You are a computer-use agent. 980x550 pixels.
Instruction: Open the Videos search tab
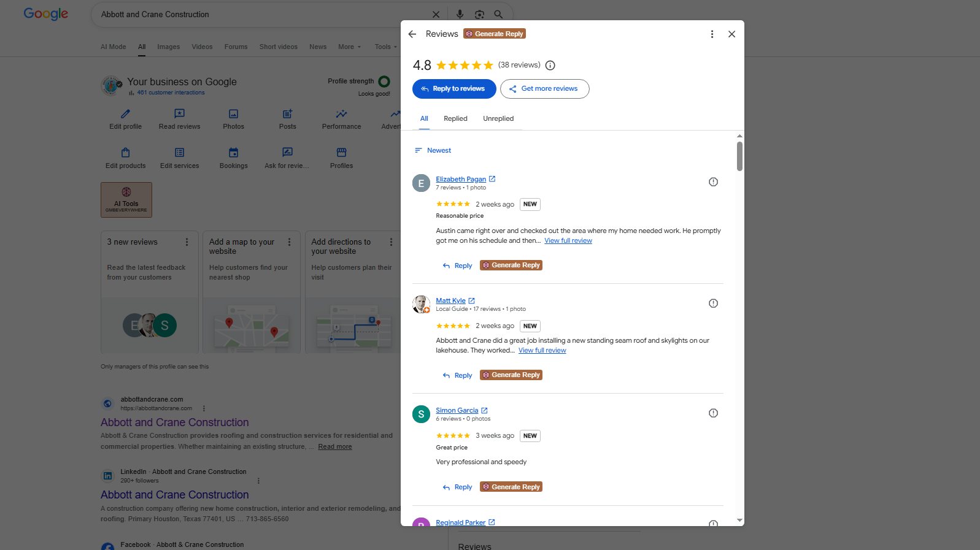(x=202, y=47)
